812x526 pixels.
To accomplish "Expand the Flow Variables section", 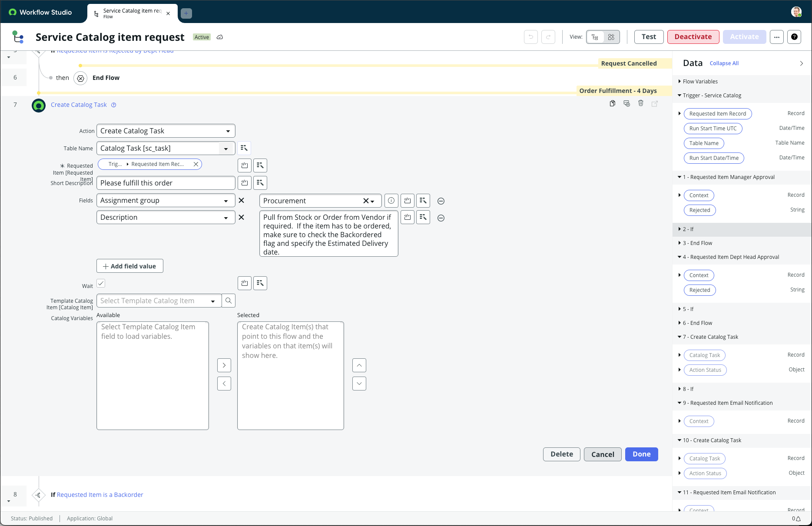I will coord(679,81).
